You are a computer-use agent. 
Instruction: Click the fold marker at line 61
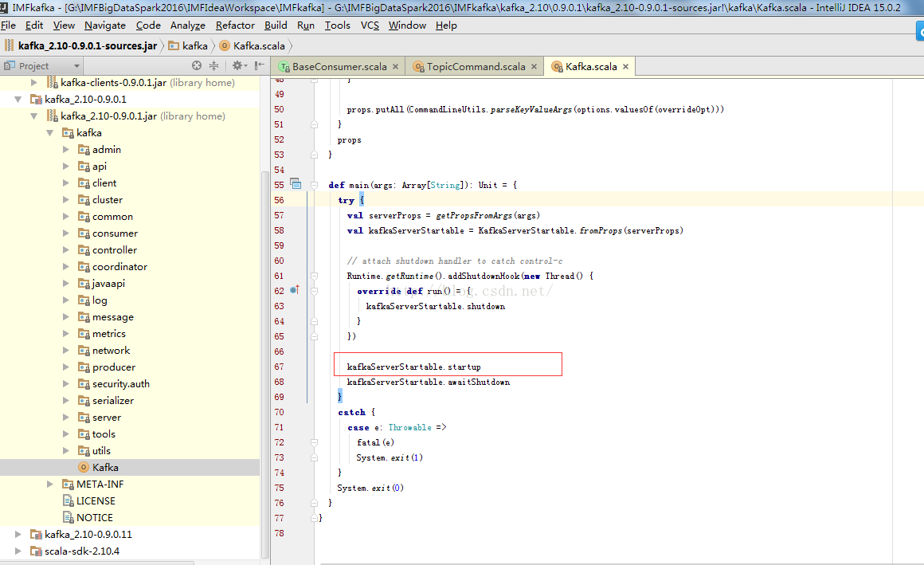pyautogui.click(x=314, y=276)
